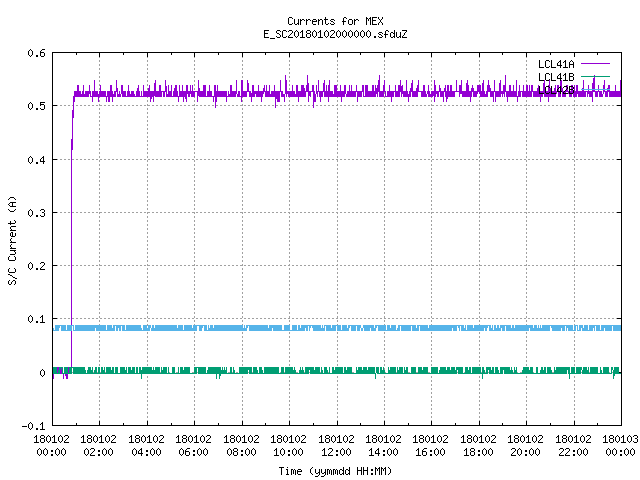Click the LCL41A legend label
Viewport: 640px width, 480px height.
point(556,64)
